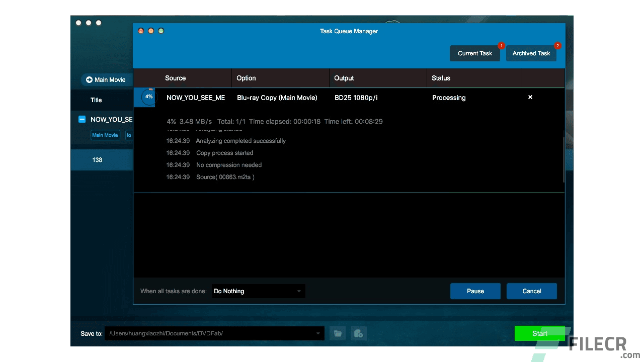Click the blue Main Movie tag under the title
This screenshot has width=644, height=362.
pyautogui.click(x=105, y=135)
